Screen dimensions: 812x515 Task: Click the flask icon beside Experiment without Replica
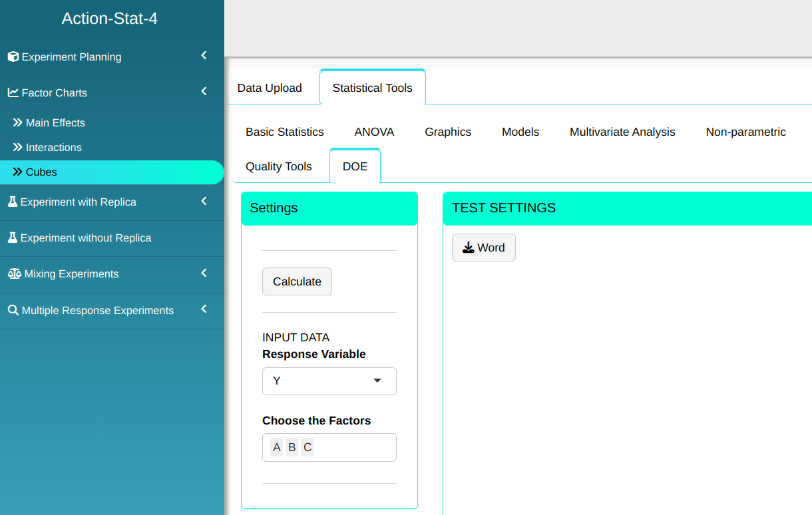tap(12, 238)
